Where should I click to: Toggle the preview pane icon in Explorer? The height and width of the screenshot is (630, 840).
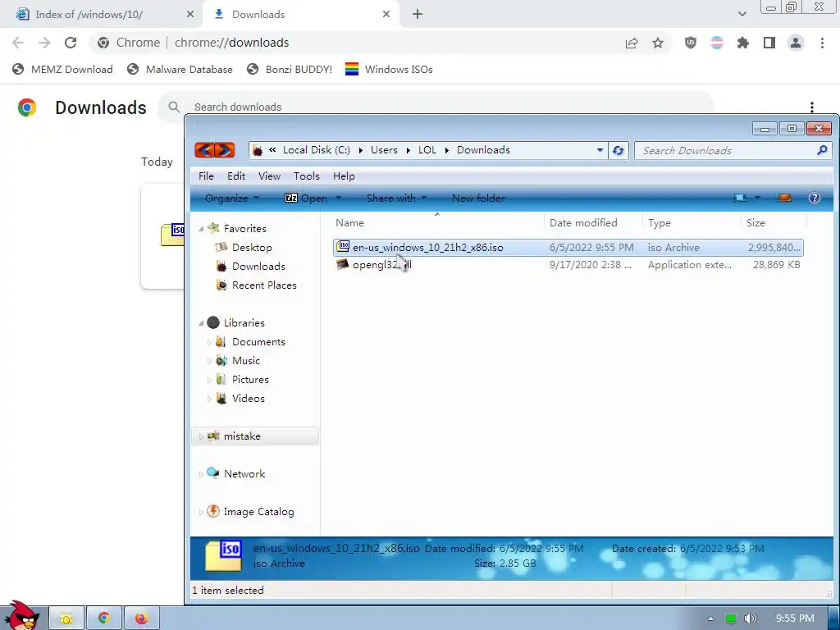pos(785,198)
